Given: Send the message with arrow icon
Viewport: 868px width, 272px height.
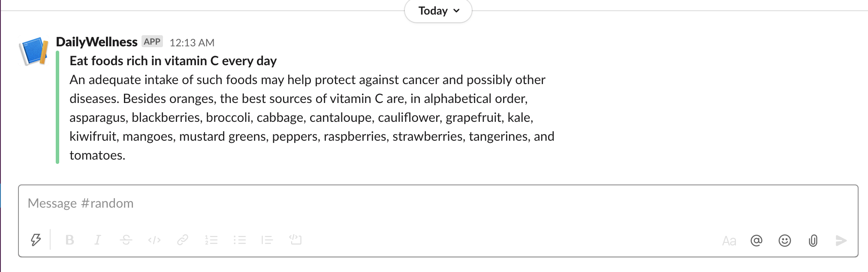Looking at the screenshot, I should pos(841,241).
